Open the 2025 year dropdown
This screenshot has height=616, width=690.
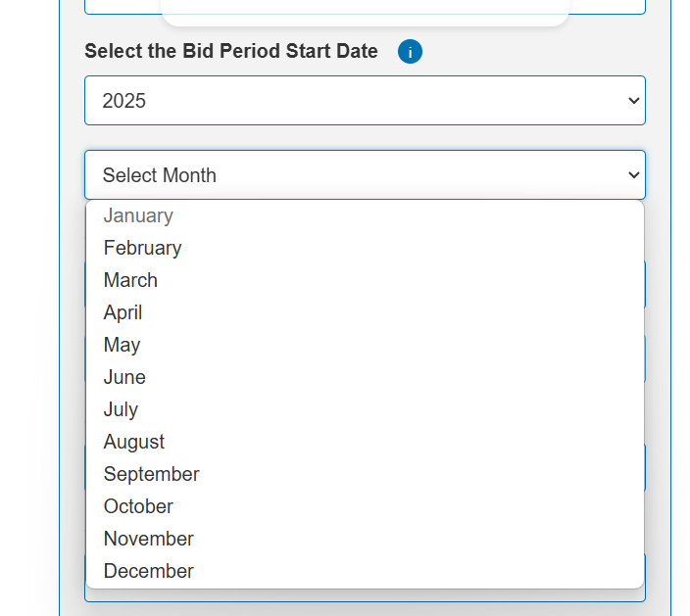364,101
